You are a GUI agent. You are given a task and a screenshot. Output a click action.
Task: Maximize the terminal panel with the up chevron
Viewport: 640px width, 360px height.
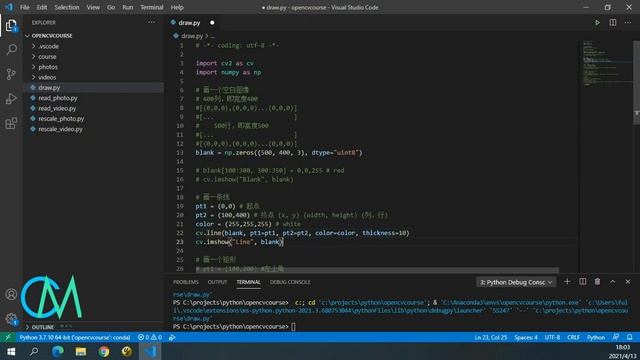(612, 282)
